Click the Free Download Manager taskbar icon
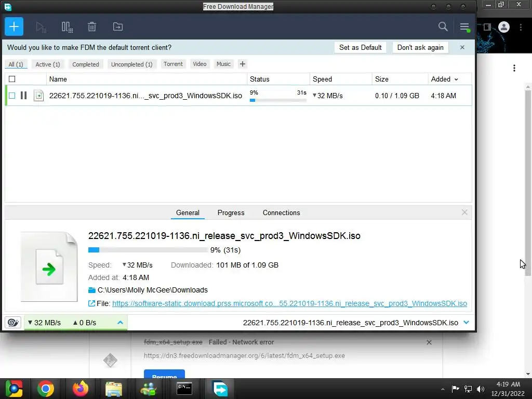 [220, 389]
